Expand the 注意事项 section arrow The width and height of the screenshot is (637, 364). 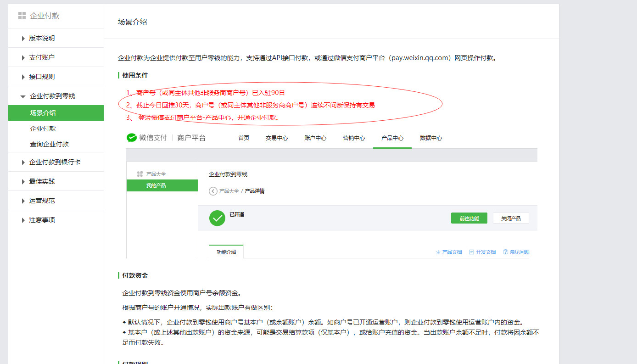(x=23, y=220)
